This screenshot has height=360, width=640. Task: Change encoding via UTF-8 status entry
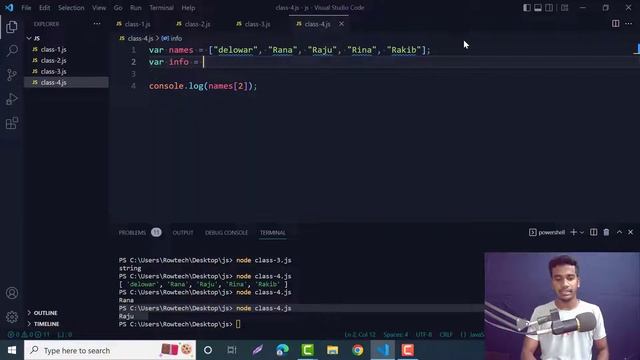point(424,335)
